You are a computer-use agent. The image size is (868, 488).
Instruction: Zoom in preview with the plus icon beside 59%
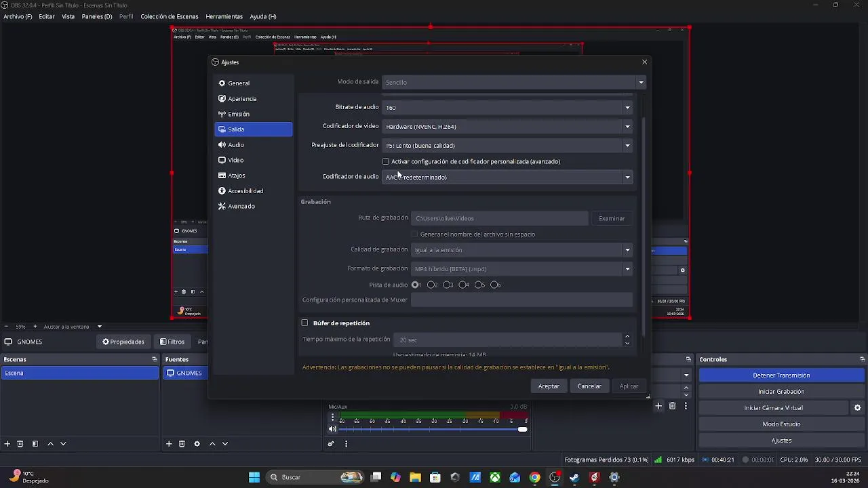35,327
